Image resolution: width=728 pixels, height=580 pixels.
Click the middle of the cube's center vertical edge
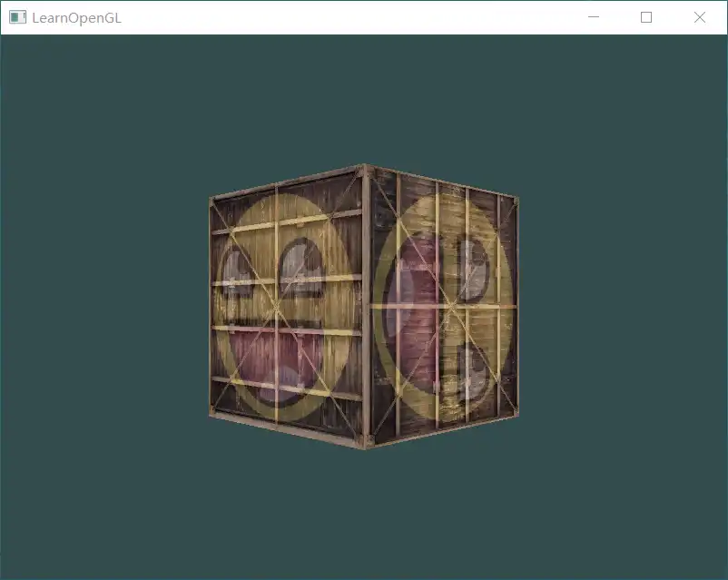click(366, 307)
